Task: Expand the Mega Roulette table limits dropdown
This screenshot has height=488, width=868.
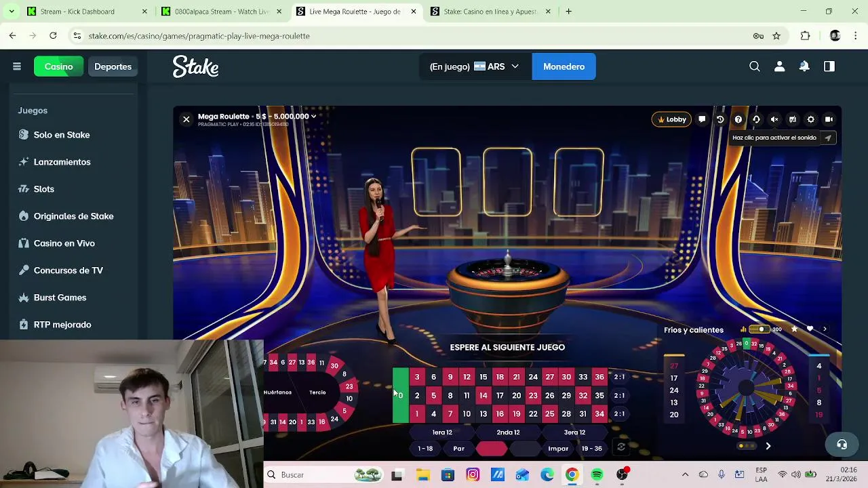Action: (x=313, y=117)
